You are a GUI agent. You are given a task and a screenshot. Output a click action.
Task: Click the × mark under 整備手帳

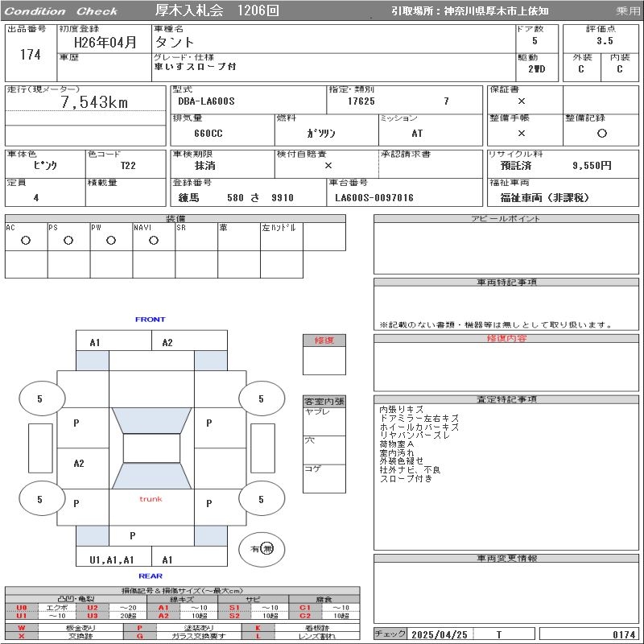521,133
